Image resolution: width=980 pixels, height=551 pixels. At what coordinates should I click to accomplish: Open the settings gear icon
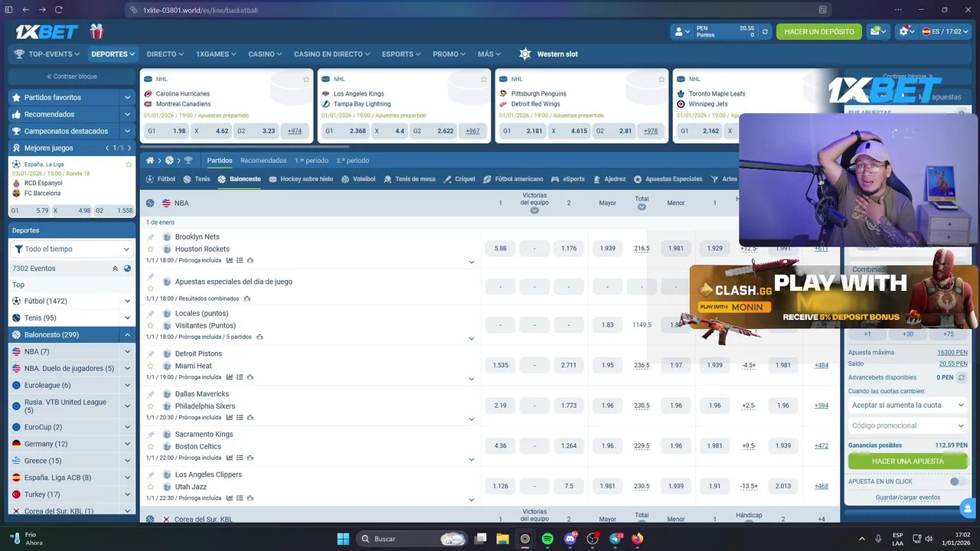pos(906,31)
